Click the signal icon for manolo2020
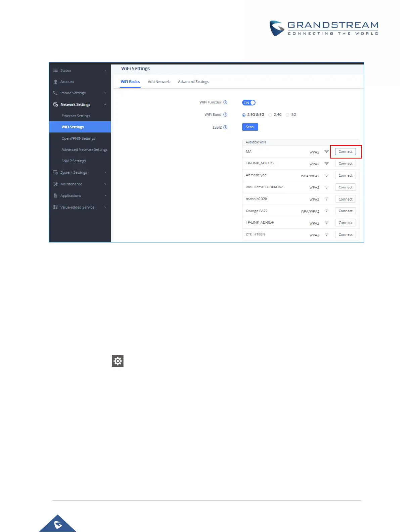The width and height of the screenshot is (411, 532). pos(326,199)
